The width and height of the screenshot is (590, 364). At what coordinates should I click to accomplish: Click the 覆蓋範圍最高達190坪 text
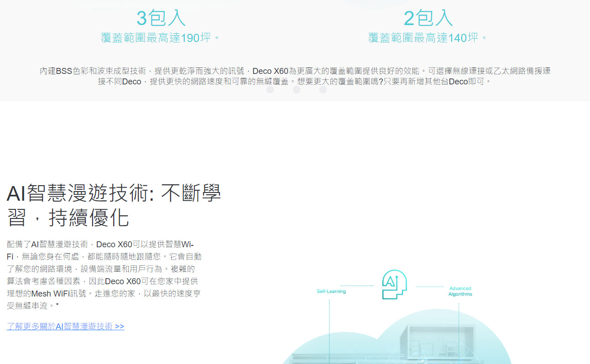[161, 38]
